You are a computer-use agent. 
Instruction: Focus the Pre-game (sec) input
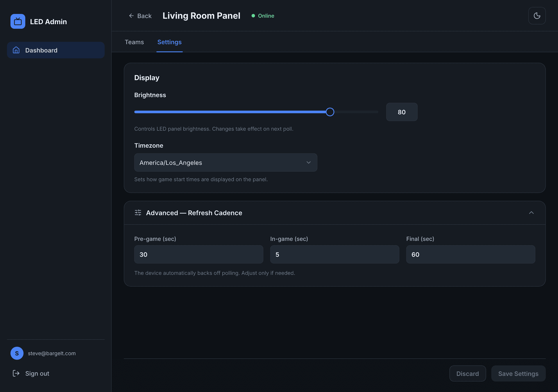point(198,254)
